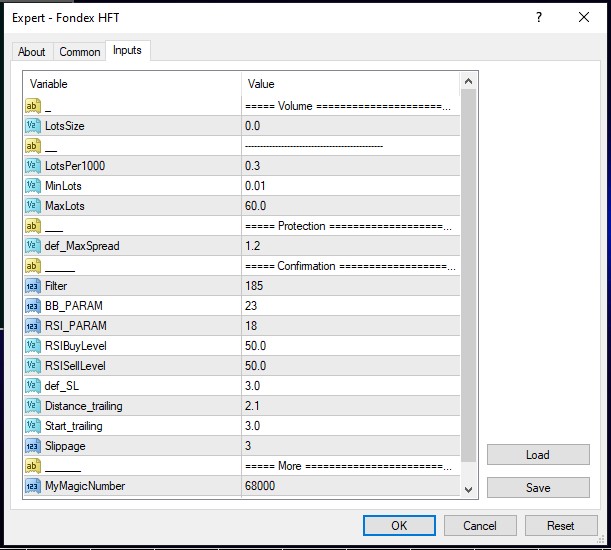Click the string icon of the dashed-line separator row
Image resolution: width=611 pixels, height=550 pixels.
click(x=33, y=146)
